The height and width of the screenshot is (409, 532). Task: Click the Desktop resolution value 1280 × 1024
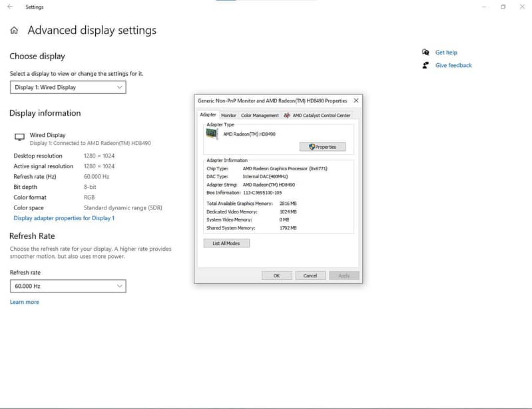[99, 156]
